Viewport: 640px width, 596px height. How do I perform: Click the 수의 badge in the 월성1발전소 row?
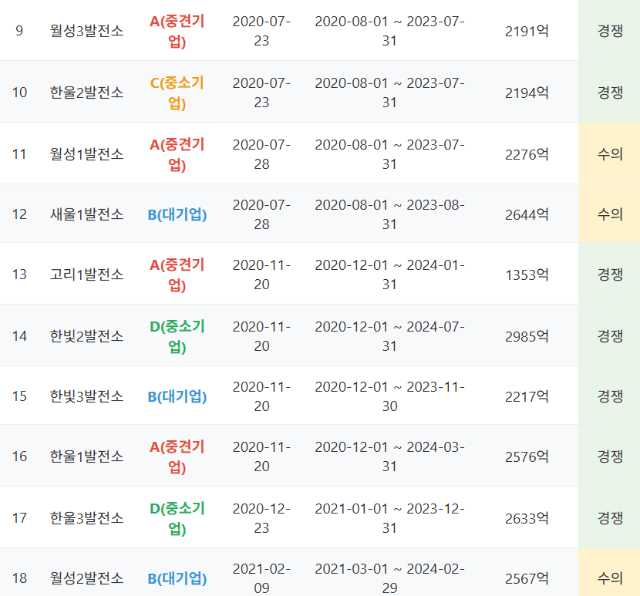[610, 154]
